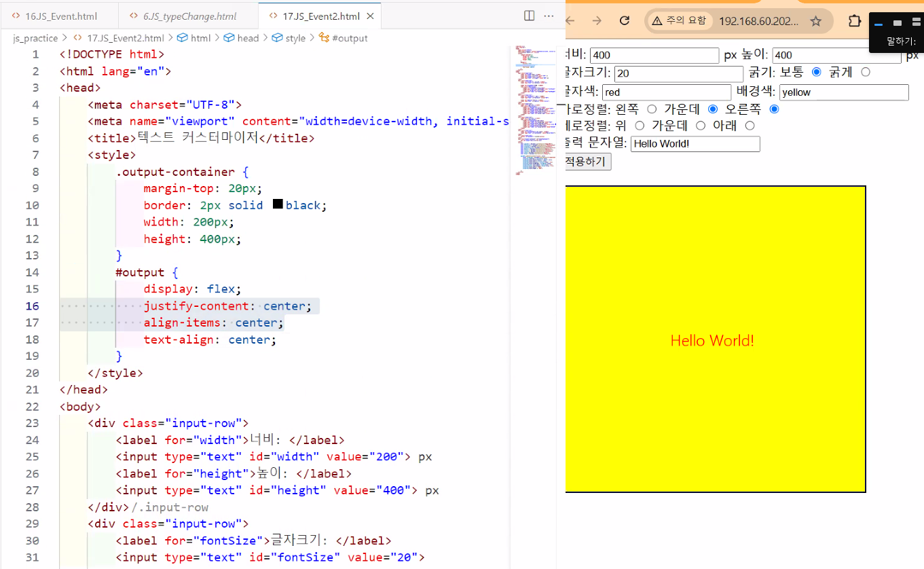This screenshot has height=569, width=924.
Task: Click the input id="fontSize" code line
Action: click(270, 557)
